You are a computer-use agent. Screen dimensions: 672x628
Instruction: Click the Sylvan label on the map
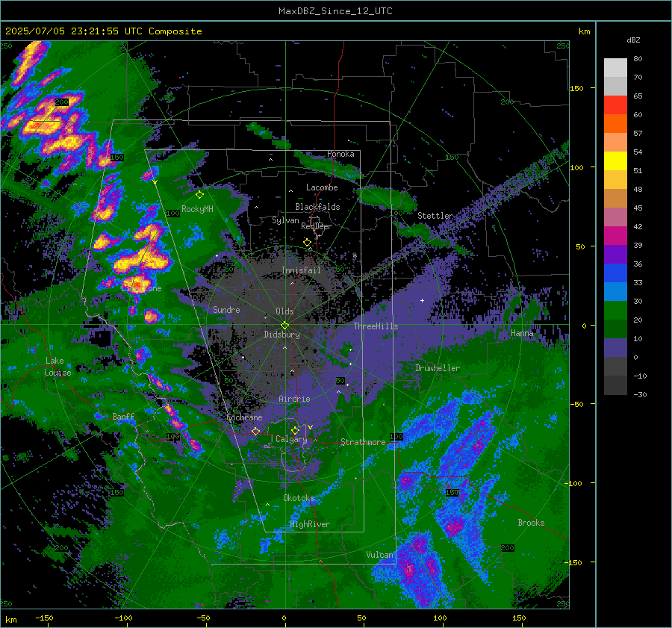[x=285, y=220]
